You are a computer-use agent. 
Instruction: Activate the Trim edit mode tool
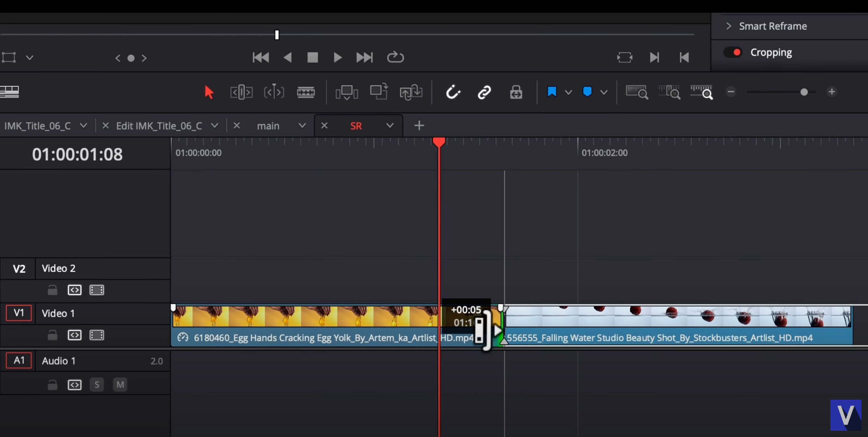tap(241, 92)
